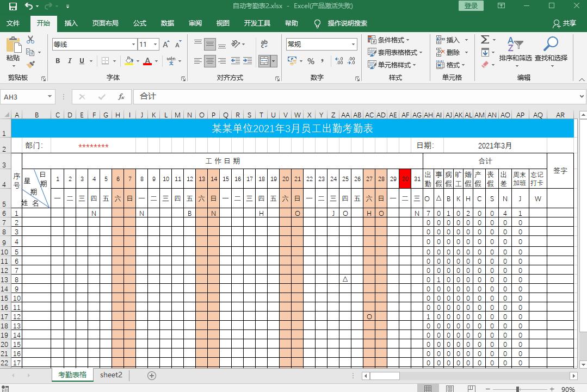
Task: Click the AutoSum Σ icon
Action: click(x=484, y=39)
